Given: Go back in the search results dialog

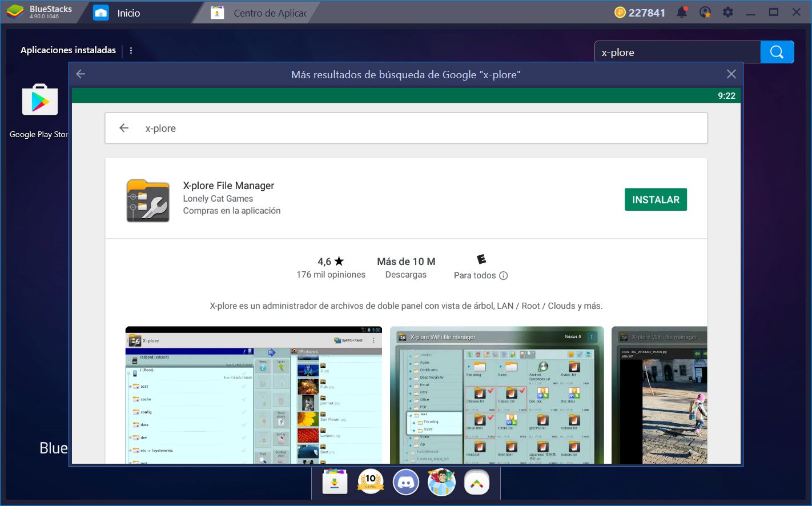Looking at the screenshot, I should [81, 74].
